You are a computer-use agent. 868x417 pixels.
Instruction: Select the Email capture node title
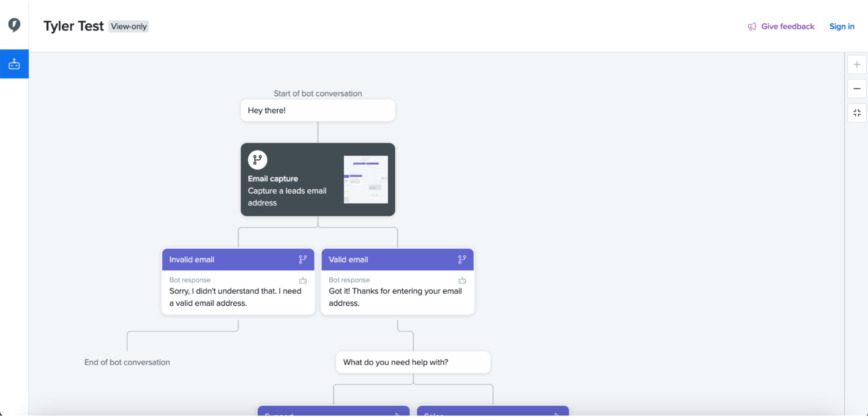tap(273, 179)
